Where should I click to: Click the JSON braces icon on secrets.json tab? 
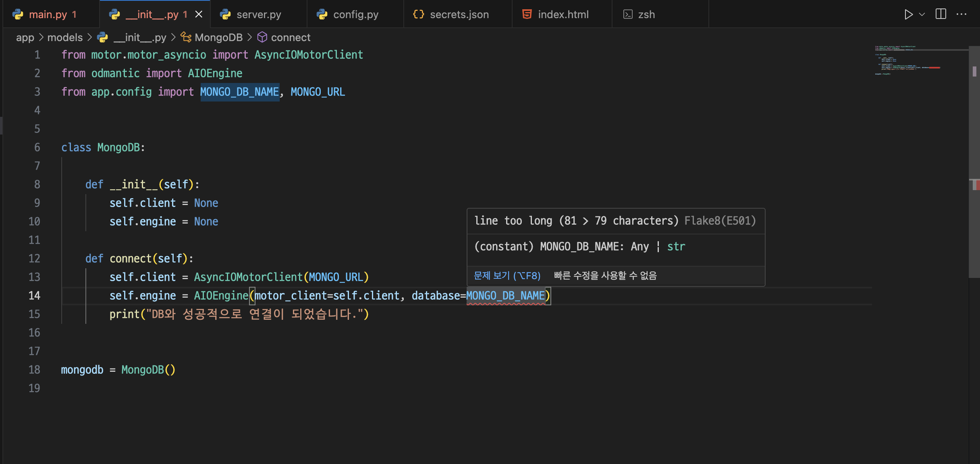pyautogui.click(x=419, y=14)
